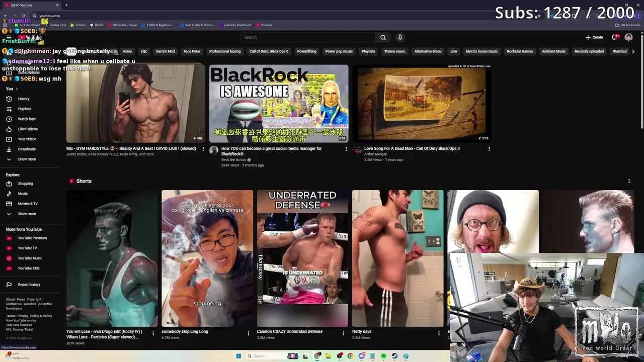Open History in the sidebar

pos(31,99)
